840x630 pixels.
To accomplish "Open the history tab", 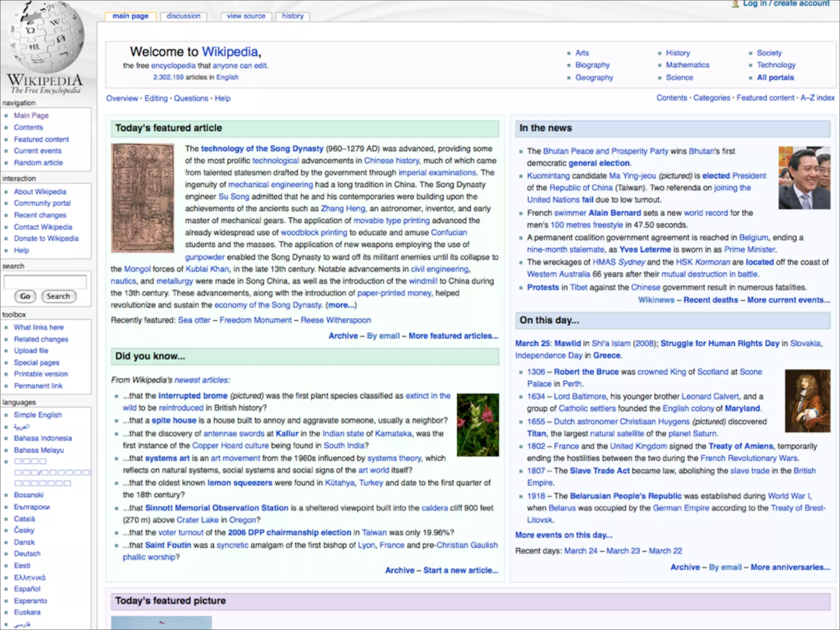I will [292, 16].
